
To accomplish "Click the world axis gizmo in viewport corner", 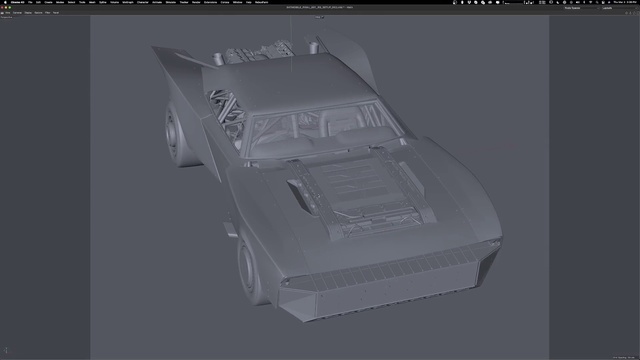I will 6,350.
